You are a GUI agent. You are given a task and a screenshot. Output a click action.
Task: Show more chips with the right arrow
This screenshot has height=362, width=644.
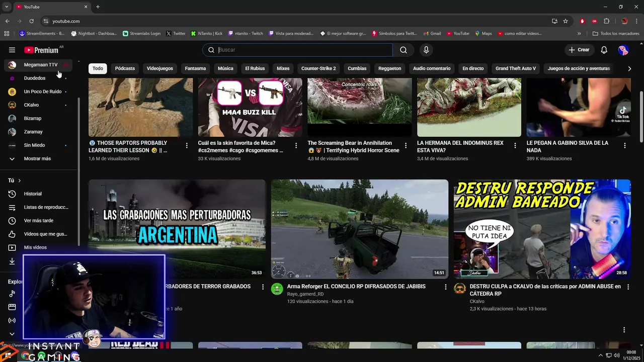[629, 68]
